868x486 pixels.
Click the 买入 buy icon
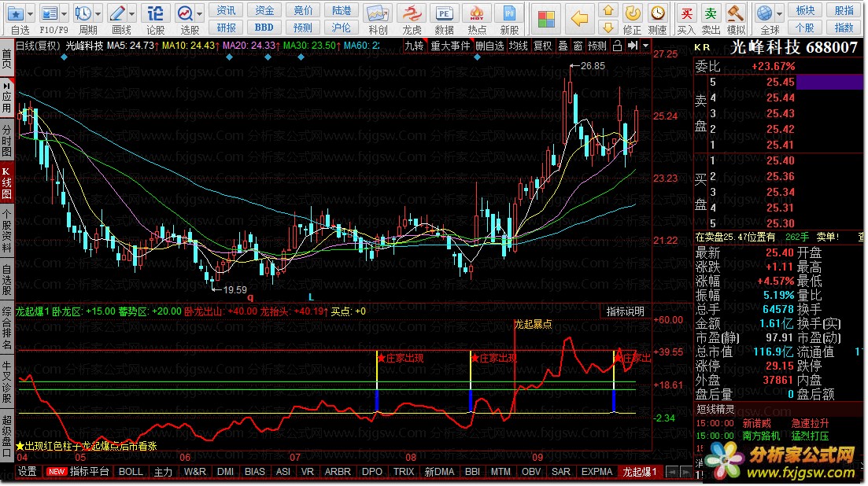(686, 13)
